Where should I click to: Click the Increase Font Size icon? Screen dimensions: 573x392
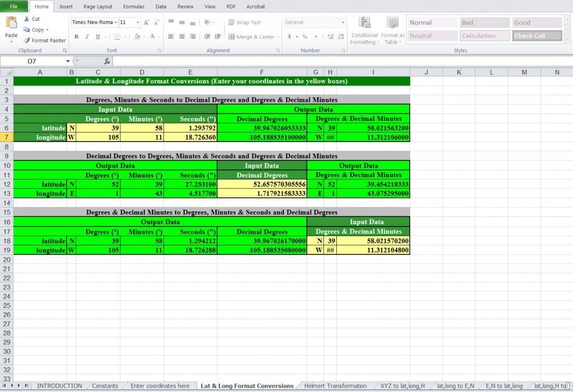click(x=146, y=23)
